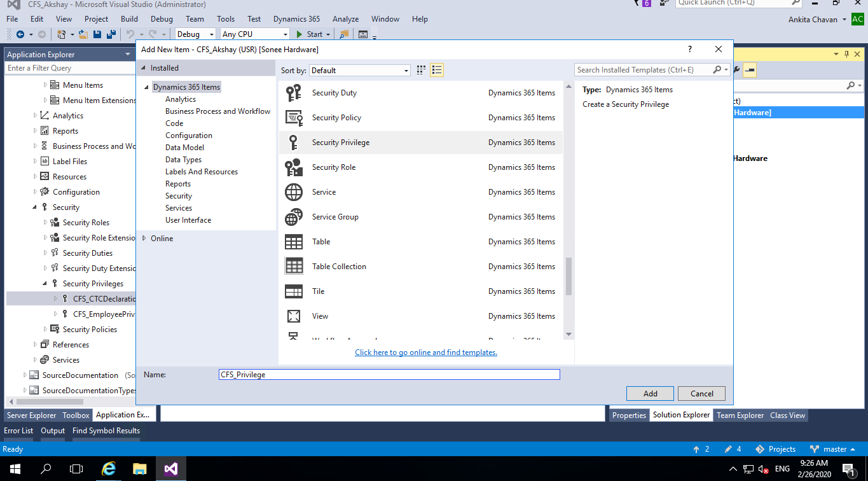Select the Security Role template icon
868x481 pixels.
pyautogui.click(x=294, y=167)
